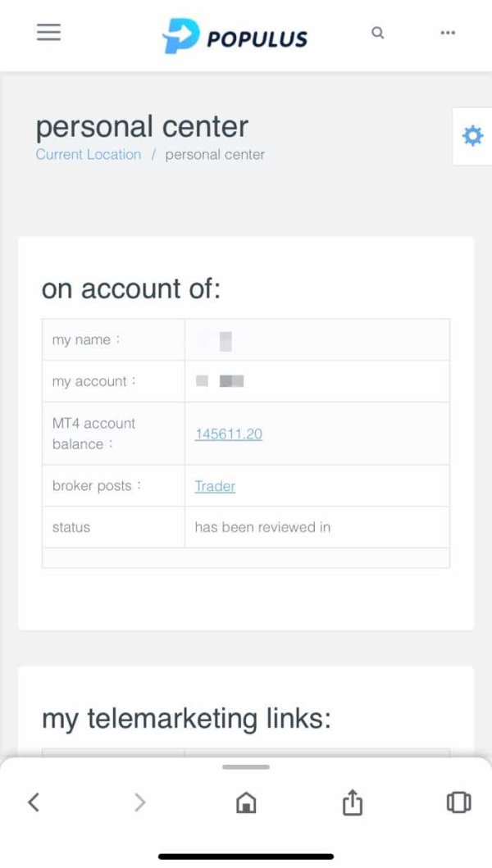Viewport: 492px width, 868px height.
Task: Open the 145611.20 MT4 balance link
Action: coord(229,434)
